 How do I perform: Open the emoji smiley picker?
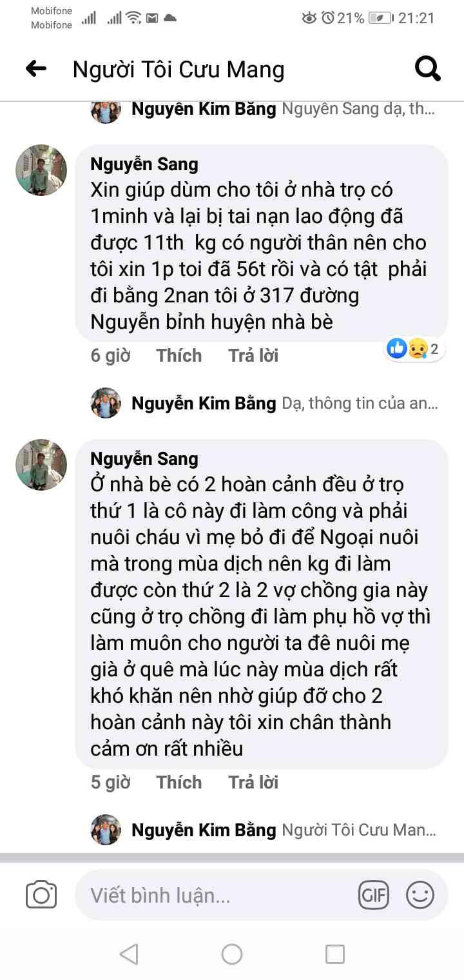[420, 895]
